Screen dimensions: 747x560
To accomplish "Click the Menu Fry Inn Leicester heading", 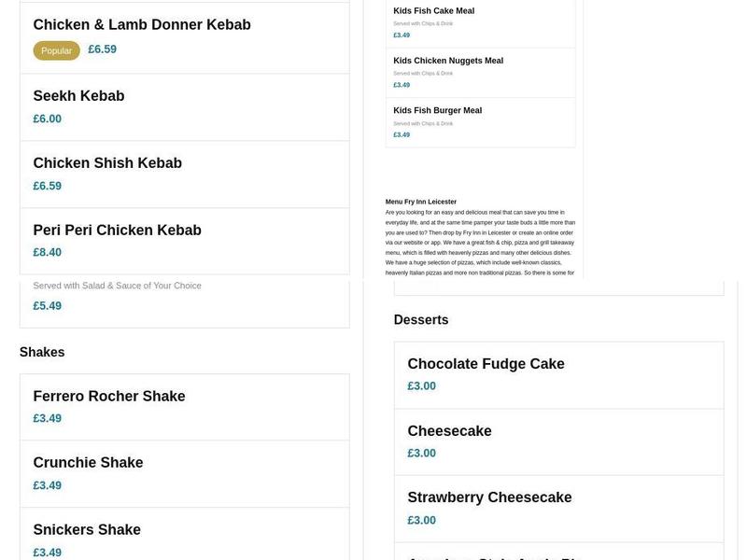I will click(421, 202).
